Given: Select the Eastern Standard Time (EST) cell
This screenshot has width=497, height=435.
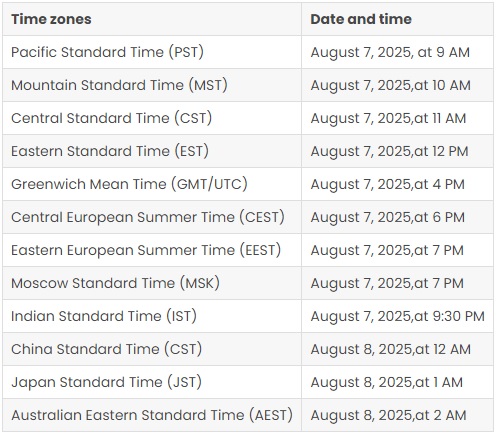Looking at the screenshot, I should [x=152, y=151].
